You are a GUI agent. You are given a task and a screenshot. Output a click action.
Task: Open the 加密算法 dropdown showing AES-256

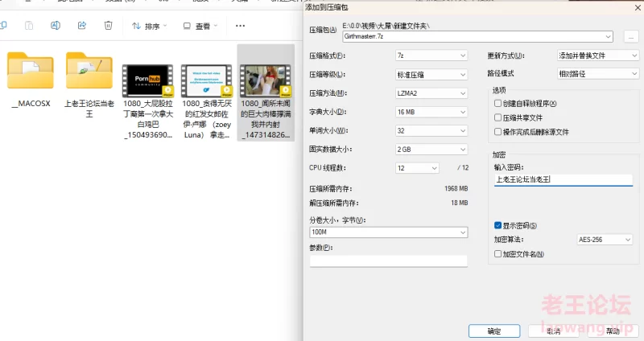coord(605,240)
